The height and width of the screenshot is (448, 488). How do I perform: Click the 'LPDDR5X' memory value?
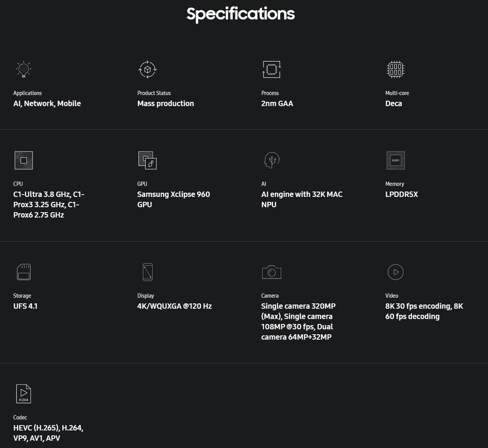tap(401, 194)
